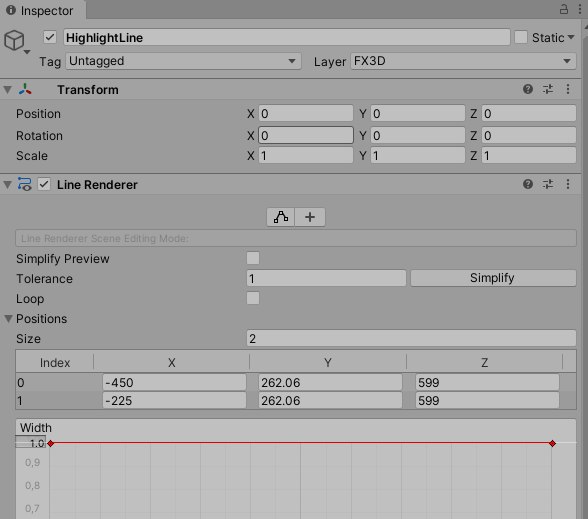This screenshot has height=519, width=588.
Task: Collapse the Positions foldout
Action: tap(8, 319)
